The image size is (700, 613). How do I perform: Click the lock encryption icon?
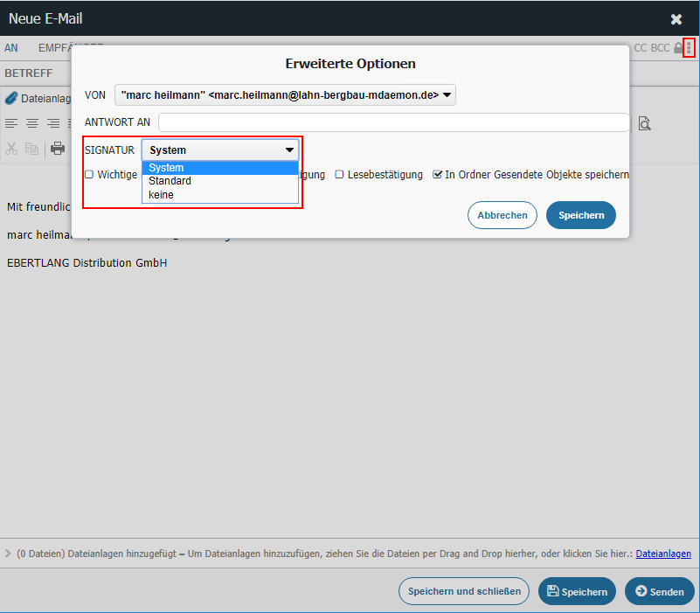678,48
